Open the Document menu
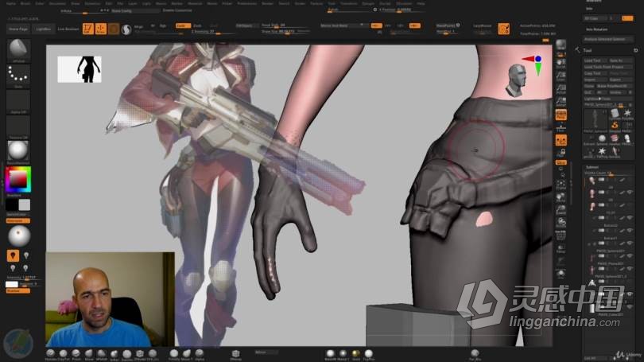644x362 pixels. click(x=57, y=3)
